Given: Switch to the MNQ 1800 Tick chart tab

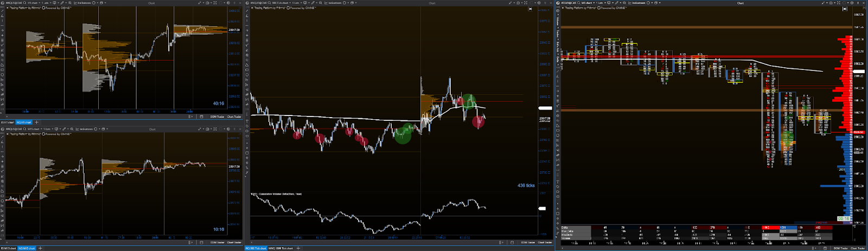Looking at the screenshot, I should tap(280, 248).
